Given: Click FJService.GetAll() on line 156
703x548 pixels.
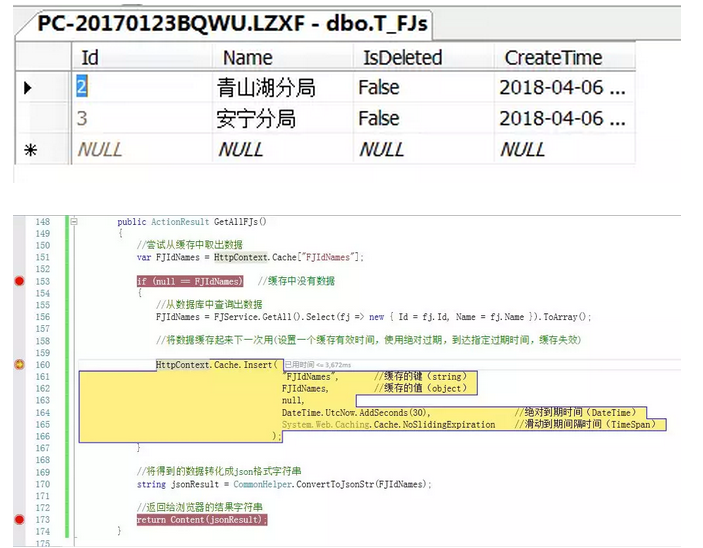Looking at the screenshot, I should pos(257,317).
